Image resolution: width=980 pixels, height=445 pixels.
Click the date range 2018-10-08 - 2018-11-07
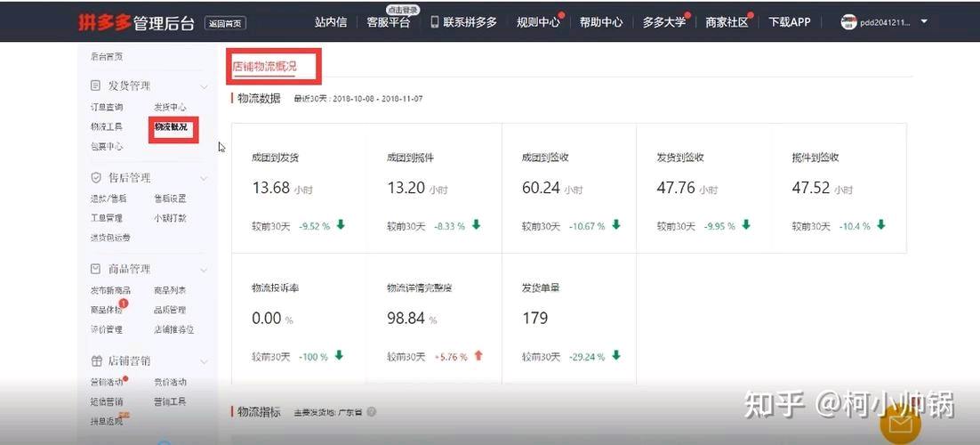point(378,99)
